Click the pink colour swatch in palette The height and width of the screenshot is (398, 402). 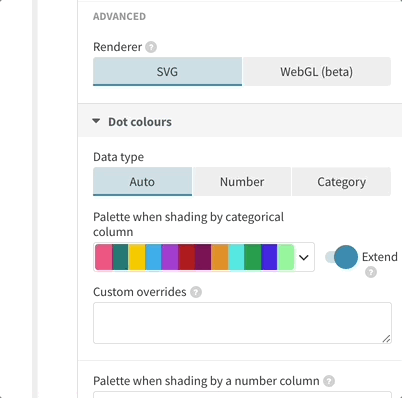pos(104,257)
